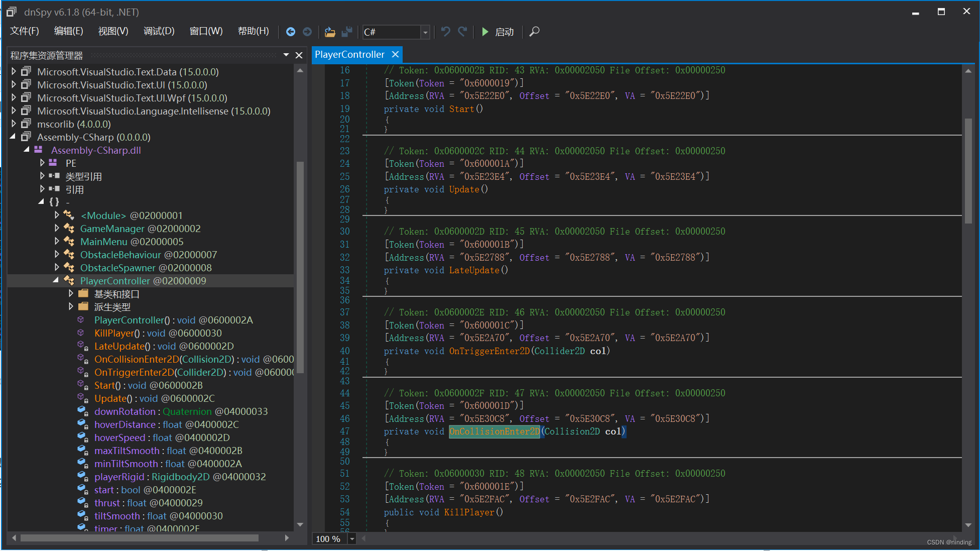Open the 视图(V) menu

click(x=113, y=31)
